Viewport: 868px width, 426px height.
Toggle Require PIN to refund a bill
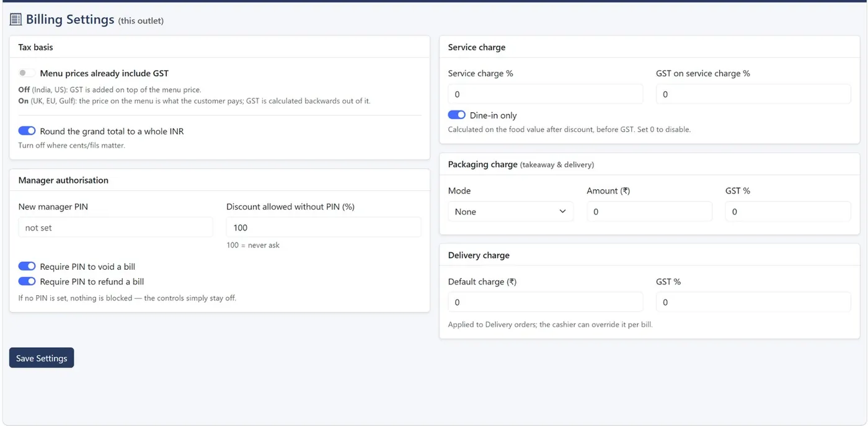pos(27,281)
